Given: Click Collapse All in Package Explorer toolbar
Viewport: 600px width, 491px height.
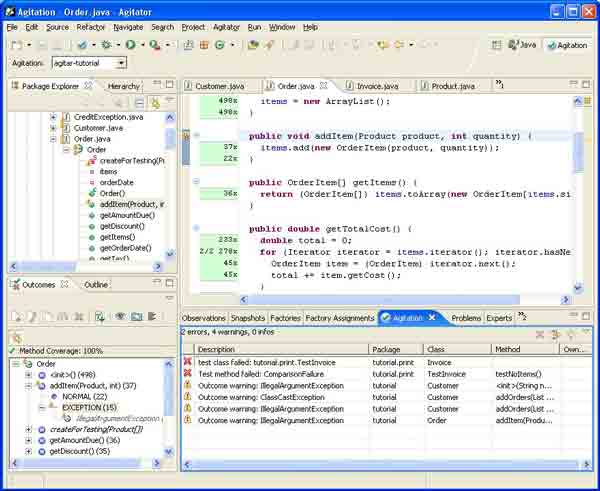Looking at the screenshot, I should 141,103.
